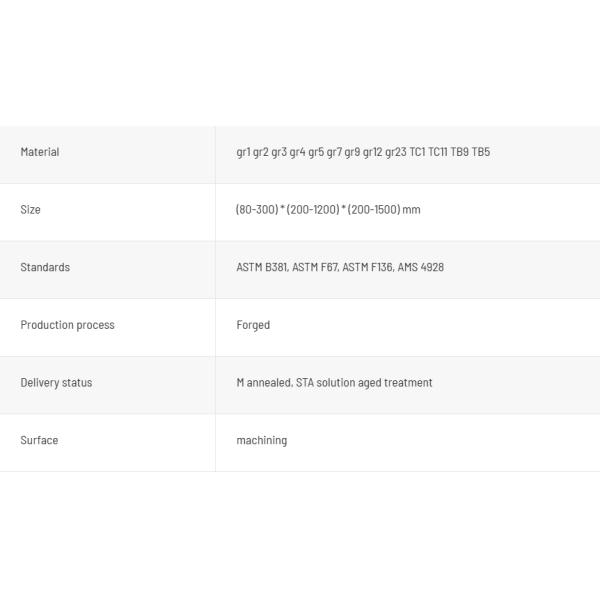Click the M annealed delivery text
Screen dimensions: 600x600
[x=264, y=383]
